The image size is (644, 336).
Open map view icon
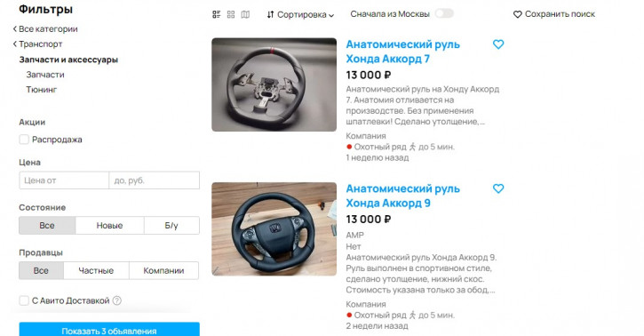tap(245, 14)
